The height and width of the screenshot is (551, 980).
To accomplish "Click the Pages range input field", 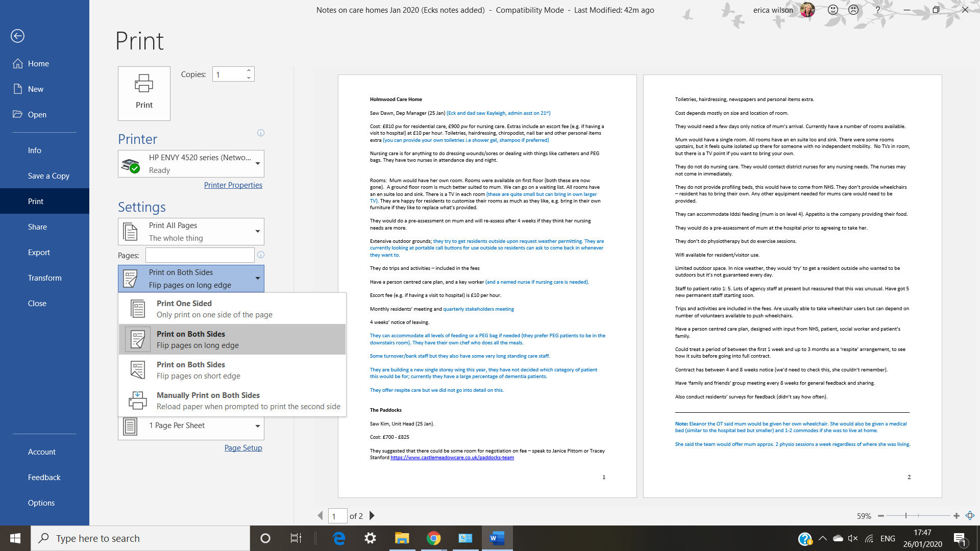I will pos(200,255).
